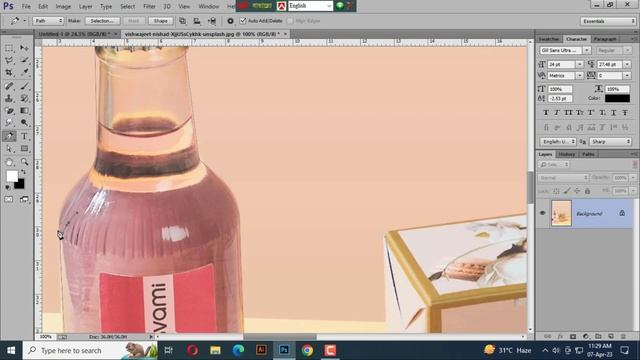Open the File menu
Image resolution: width=640 pixels, height=360 pixels.
tap(26, 7)
